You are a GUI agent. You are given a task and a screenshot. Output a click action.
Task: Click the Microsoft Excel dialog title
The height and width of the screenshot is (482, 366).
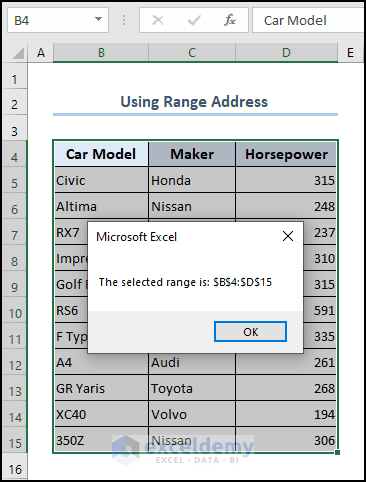pyautogui.click(x=136, y=237)
